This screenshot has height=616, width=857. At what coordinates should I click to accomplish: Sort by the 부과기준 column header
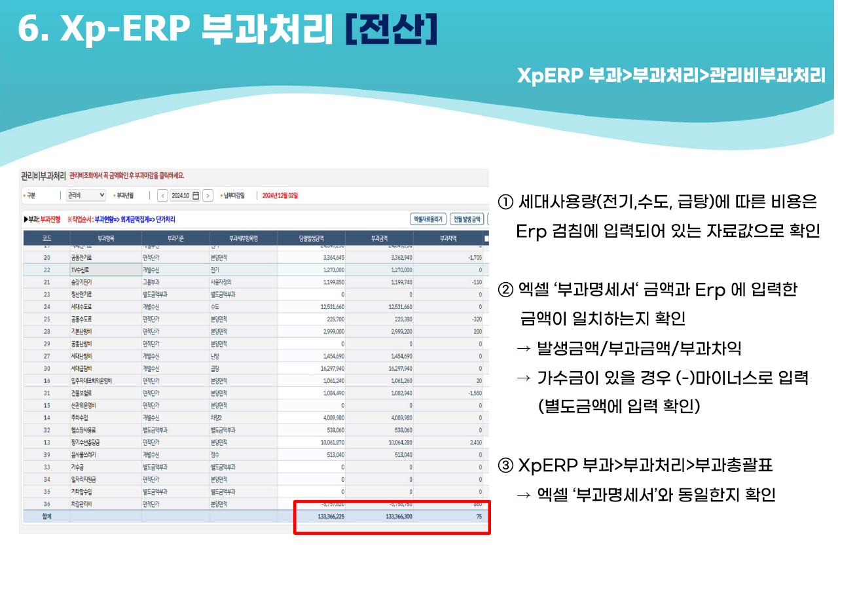[175, 238]
